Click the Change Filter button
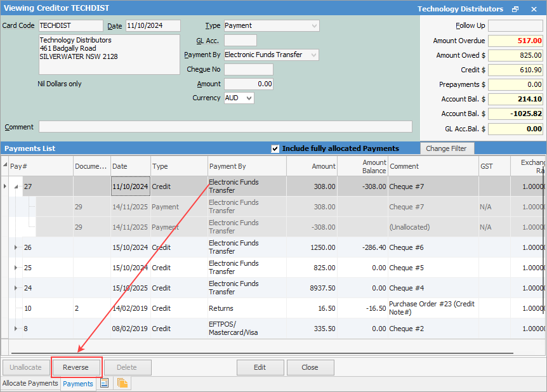 (446, 148)
